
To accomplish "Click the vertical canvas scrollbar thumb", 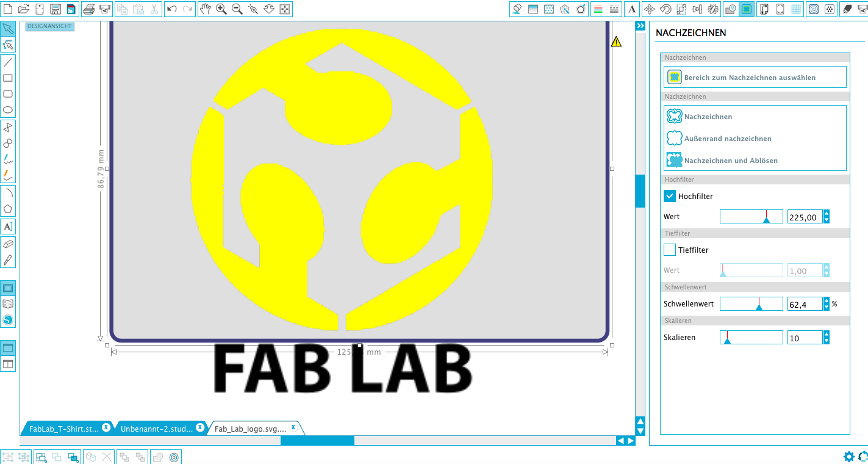I will (640, 191).
